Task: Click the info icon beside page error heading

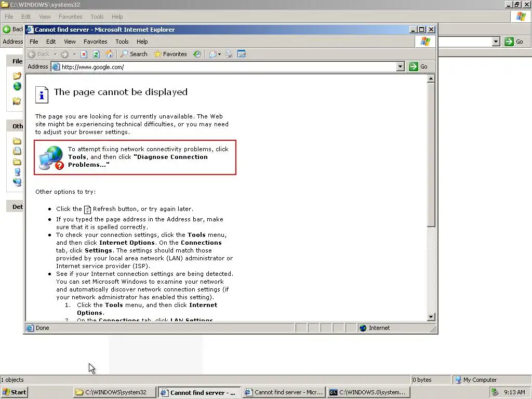Action: point(42,95)
